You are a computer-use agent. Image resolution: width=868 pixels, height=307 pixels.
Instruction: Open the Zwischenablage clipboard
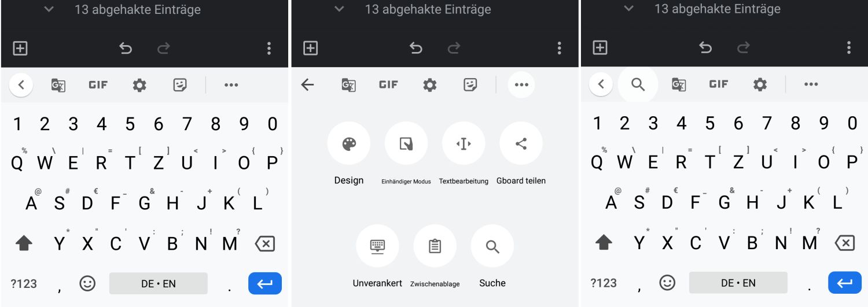435,246
